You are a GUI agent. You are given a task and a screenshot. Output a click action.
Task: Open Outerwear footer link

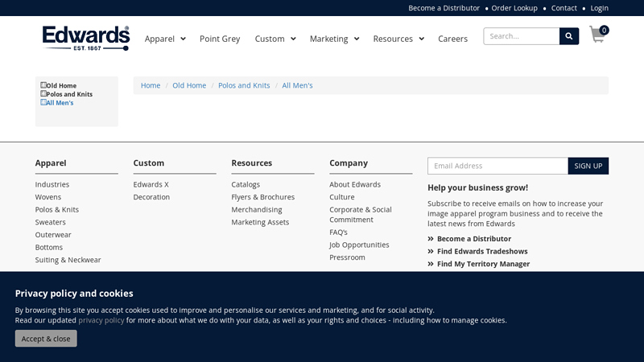click(x=53, y=235)
